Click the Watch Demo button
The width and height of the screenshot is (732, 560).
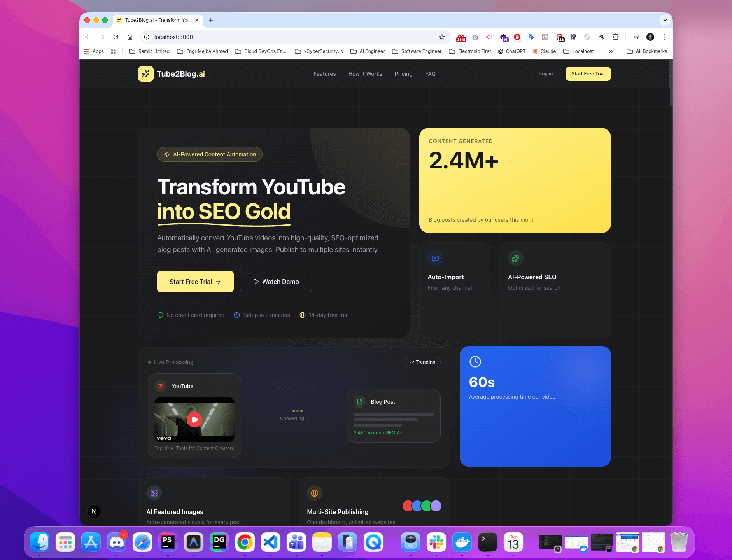(x=276, y=282)
